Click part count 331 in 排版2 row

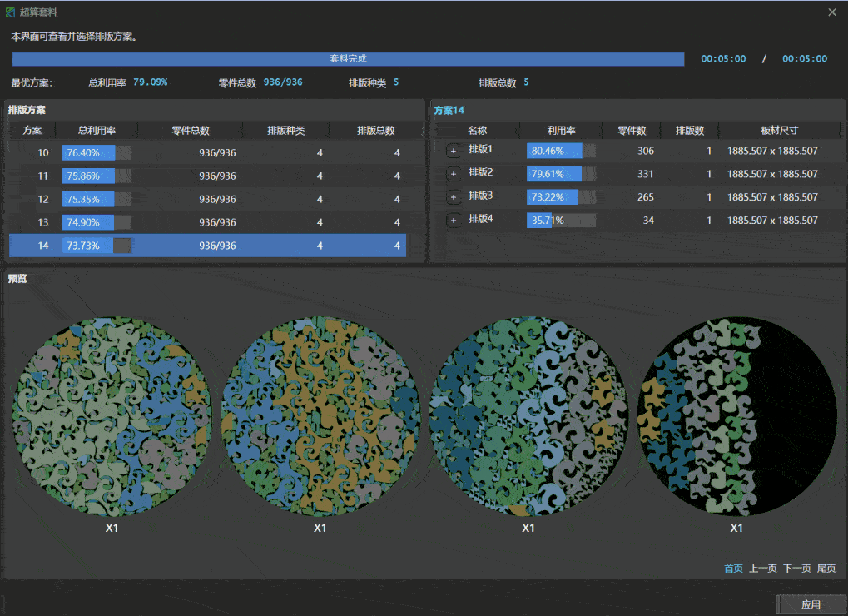coord(645,174)
